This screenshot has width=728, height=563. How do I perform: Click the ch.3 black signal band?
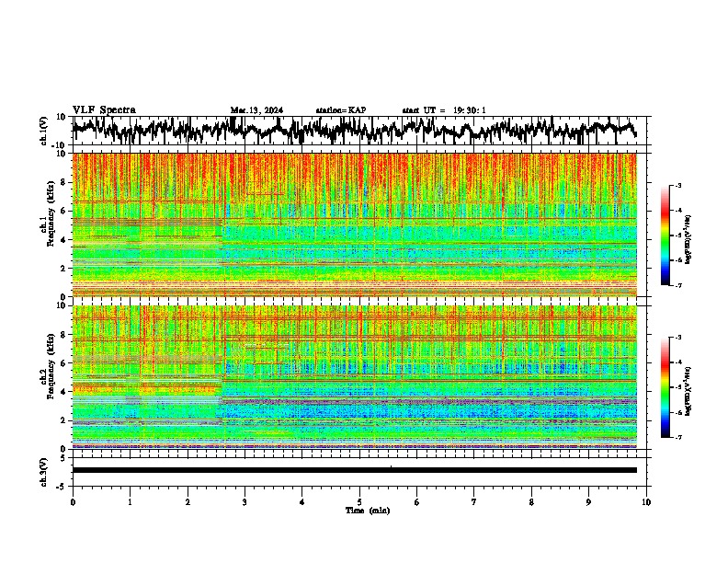point(354,470)
